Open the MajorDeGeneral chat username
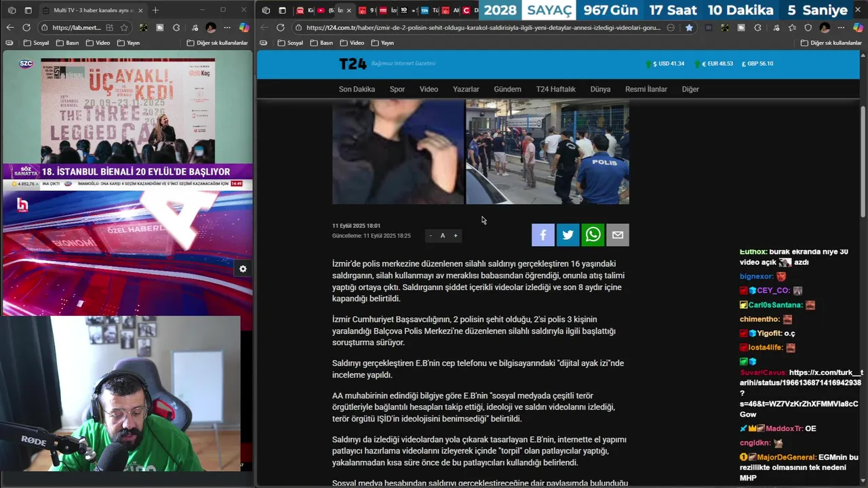This screenshot has width=868, height=488. pyautogui.click(x=787, y=457)
